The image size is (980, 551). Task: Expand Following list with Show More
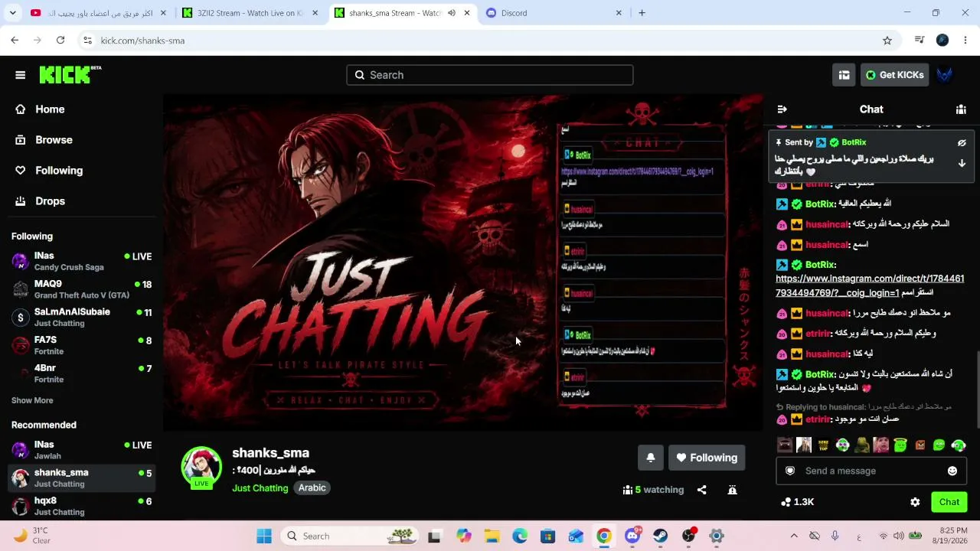tap(32, 400)
